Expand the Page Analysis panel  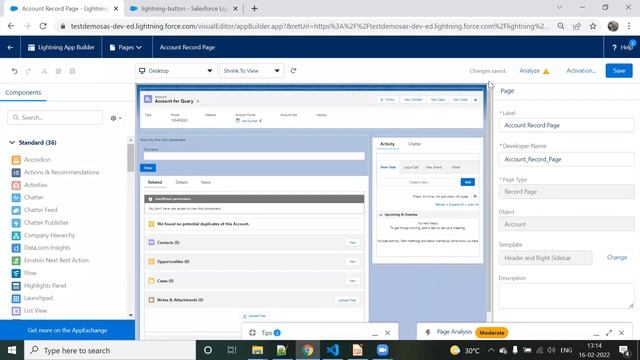(x=609, y=333)
